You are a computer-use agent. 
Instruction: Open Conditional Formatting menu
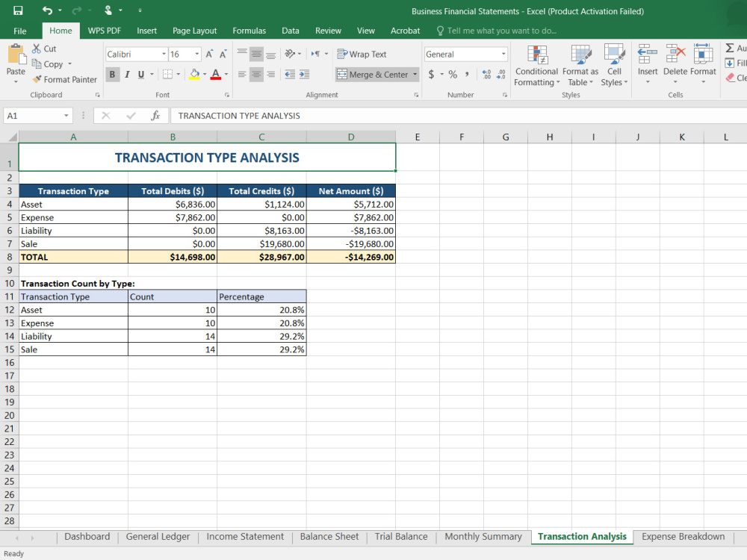(536, 66)
